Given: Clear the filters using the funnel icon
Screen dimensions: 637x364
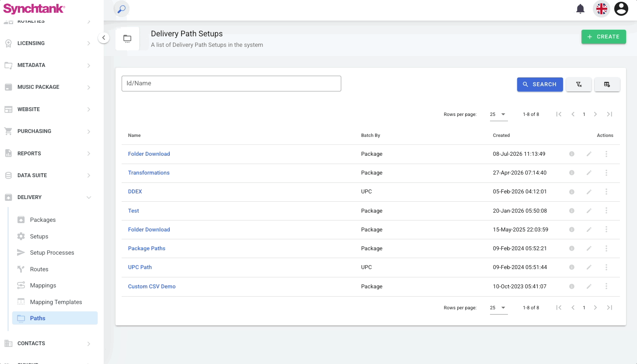Looking at the screenshot, I should tap(579, 84).
